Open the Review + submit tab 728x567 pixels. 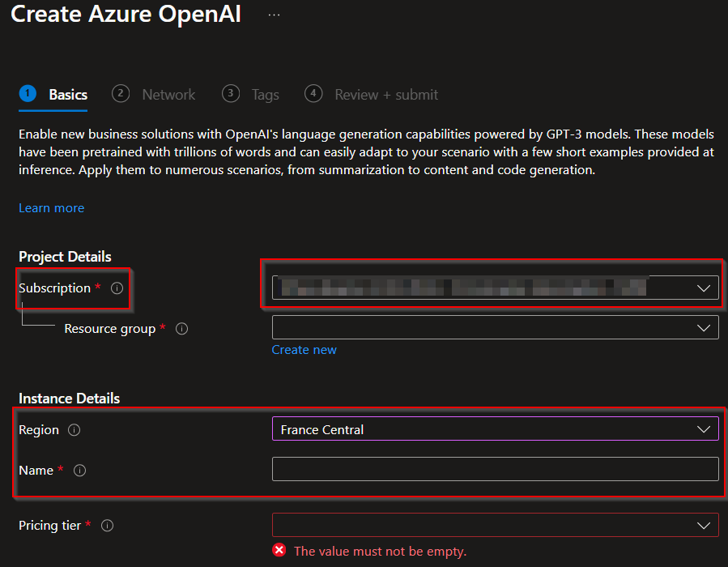point(385,95)
